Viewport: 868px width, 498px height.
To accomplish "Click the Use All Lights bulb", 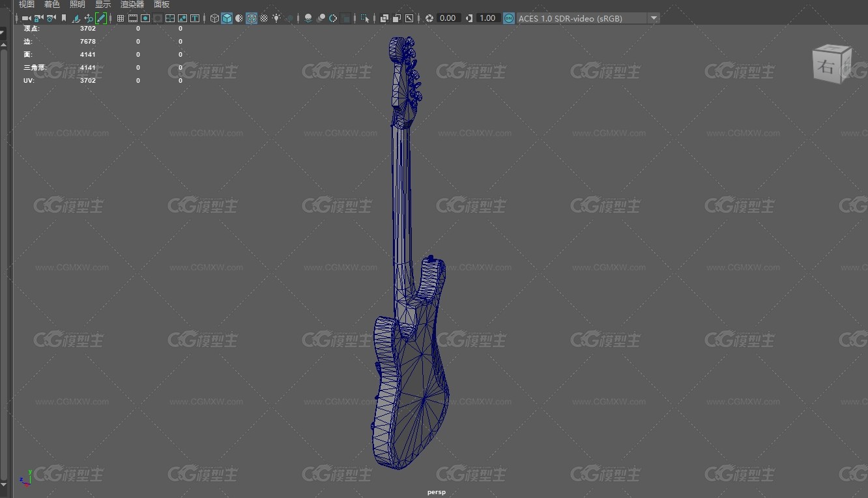I will [276, 18].
